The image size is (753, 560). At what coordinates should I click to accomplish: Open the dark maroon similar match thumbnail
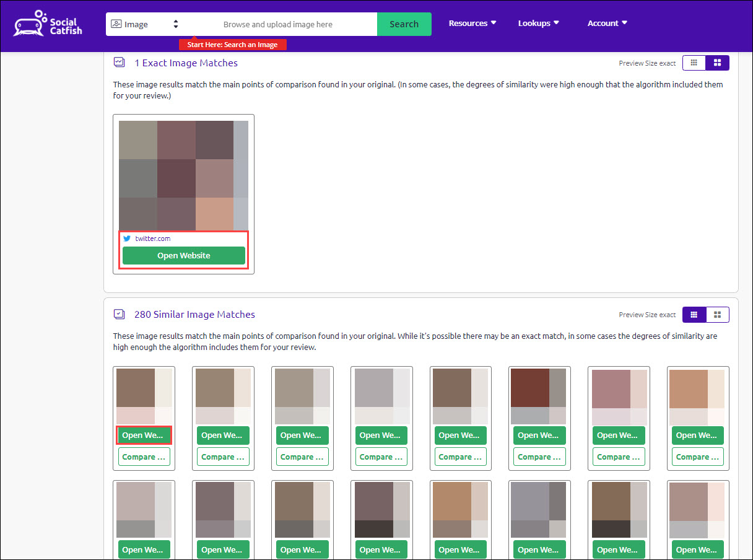pyautogui.click(x=539, y=396)
